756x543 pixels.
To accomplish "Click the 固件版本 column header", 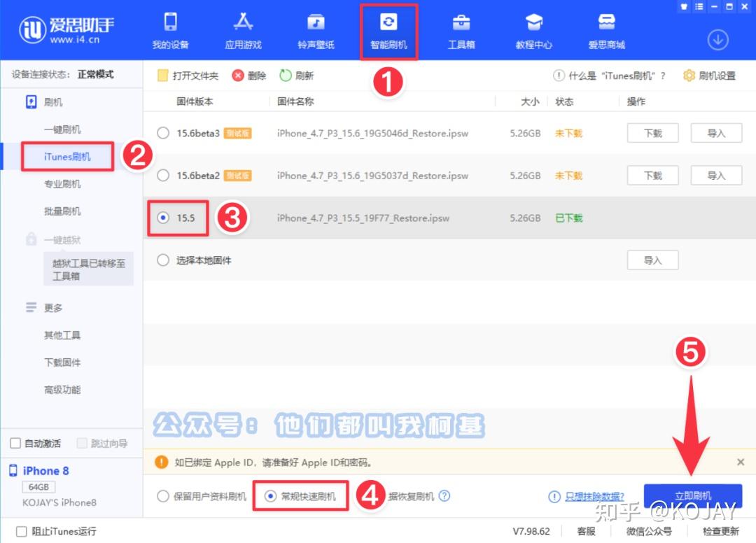I will (195, 101).
